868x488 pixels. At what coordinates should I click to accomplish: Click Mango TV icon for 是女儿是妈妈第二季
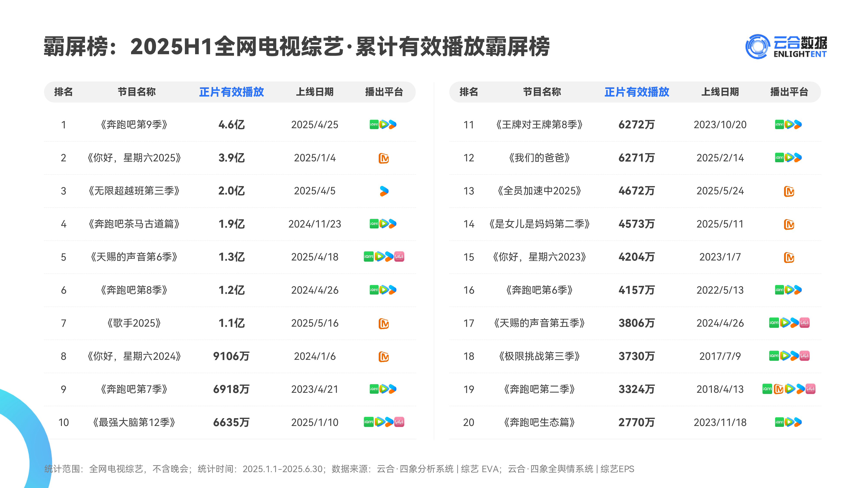[x=789, y=224]
